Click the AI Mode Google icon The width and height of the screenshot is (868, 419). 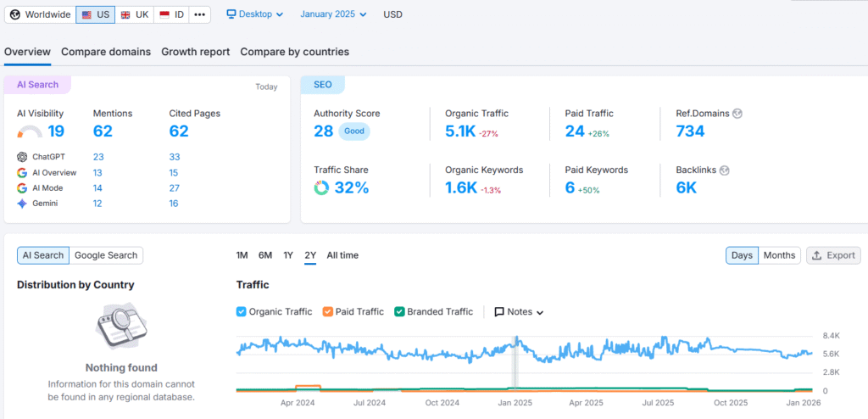pyautogui.click(x=22, y=188)
